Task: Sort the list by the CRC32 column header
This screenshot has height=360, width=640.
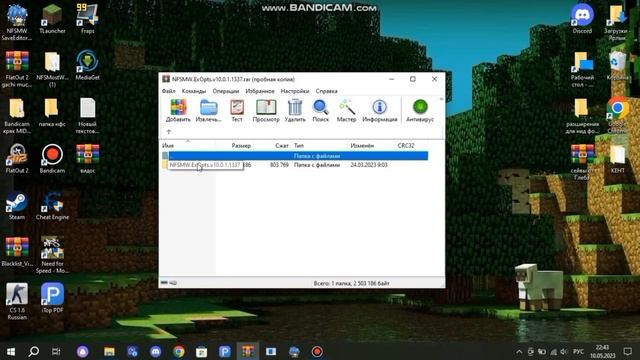Action: tap(411, 145)
